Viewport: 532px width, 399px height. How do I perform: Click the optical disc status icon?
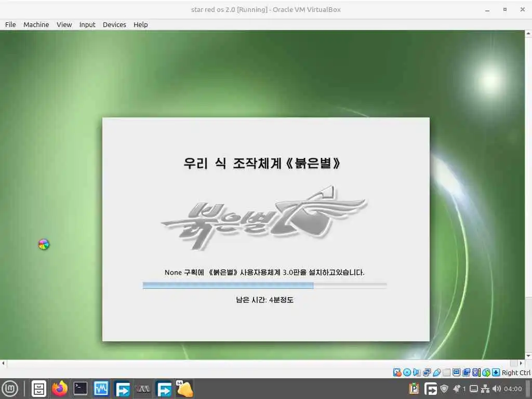tap(407, 373)
